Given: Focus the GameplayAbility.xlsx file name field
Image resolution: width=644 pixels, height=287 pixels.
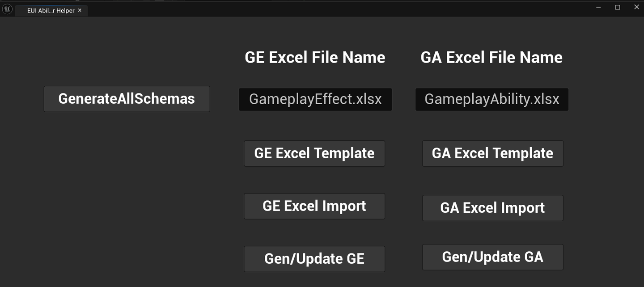Looking at the screenshot, I should pos(492,99).
